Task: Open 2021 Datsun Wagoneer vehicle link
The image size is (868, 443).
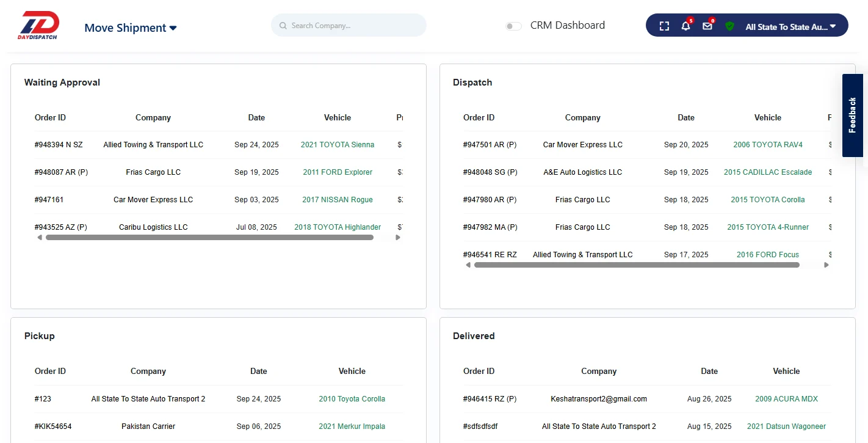Action: point(786,427)
